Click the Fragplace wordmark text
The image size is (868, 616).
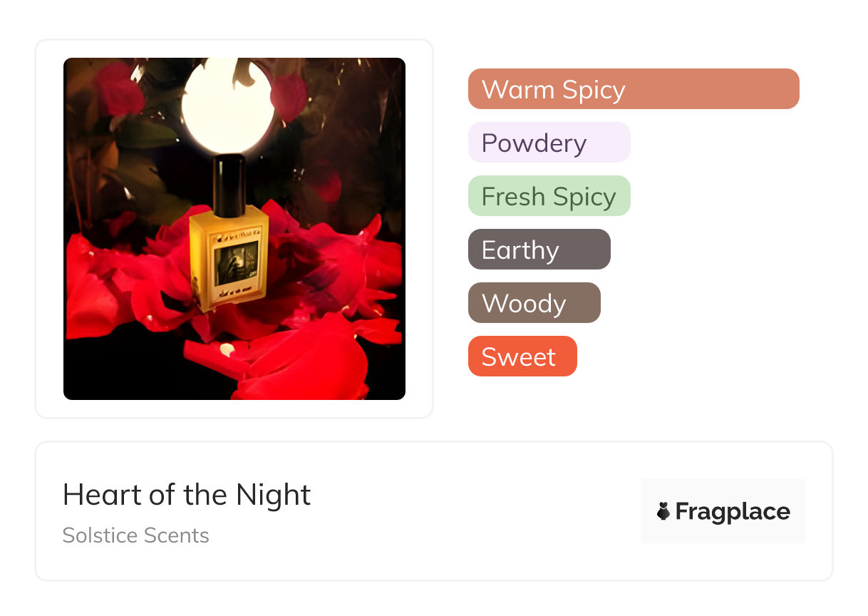pos(732,511)
